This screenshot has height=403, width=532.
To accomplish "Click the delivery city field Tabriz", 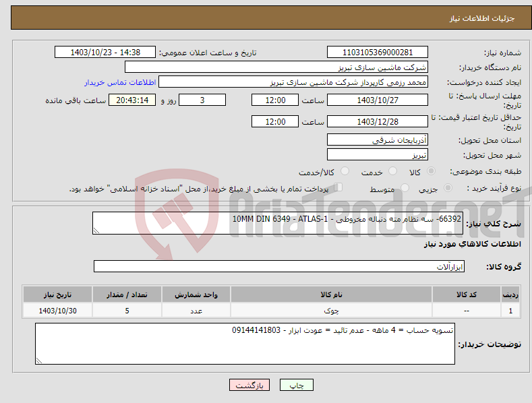I will pyautogui.click(x=378, y=155).
